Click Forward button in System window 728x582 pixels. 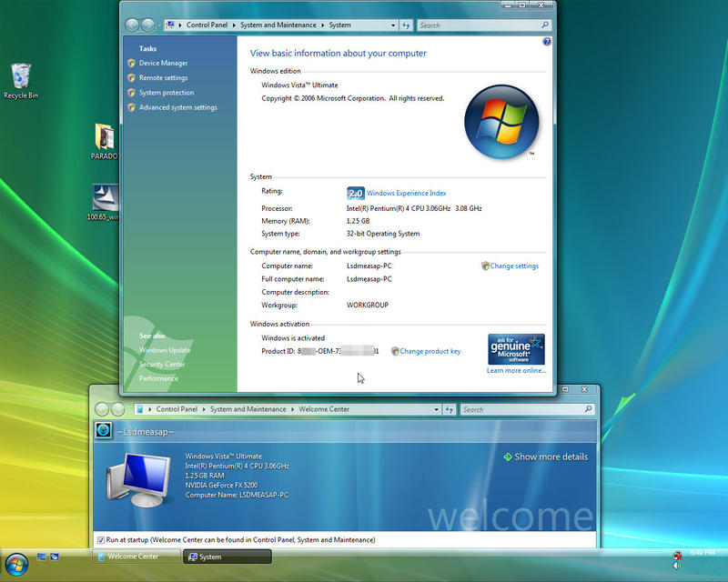[148, 25]
